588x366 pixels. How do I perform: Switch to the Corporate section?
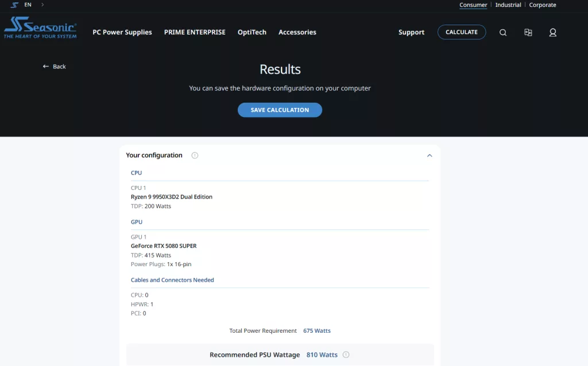point(543,5)
